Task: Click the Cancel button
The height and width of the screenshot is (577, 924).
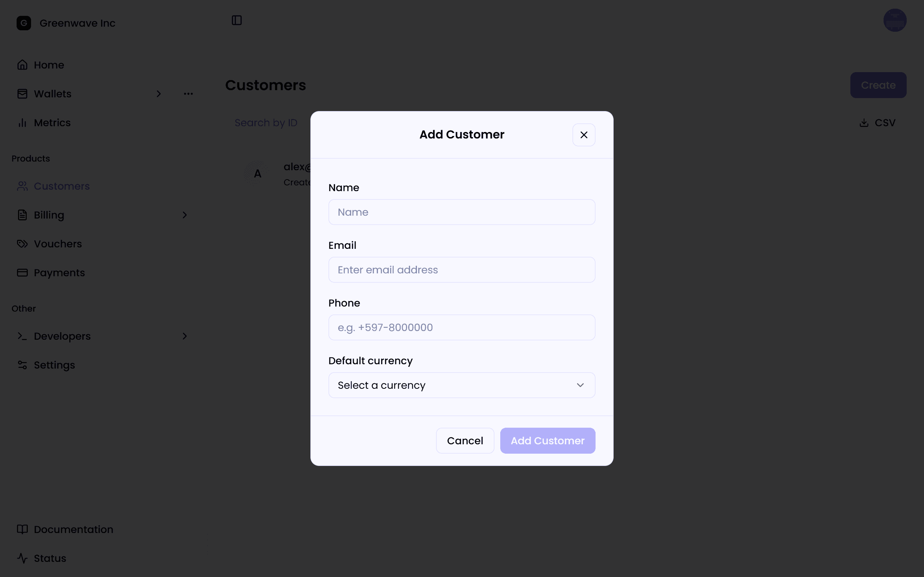Action: [465, 441]
